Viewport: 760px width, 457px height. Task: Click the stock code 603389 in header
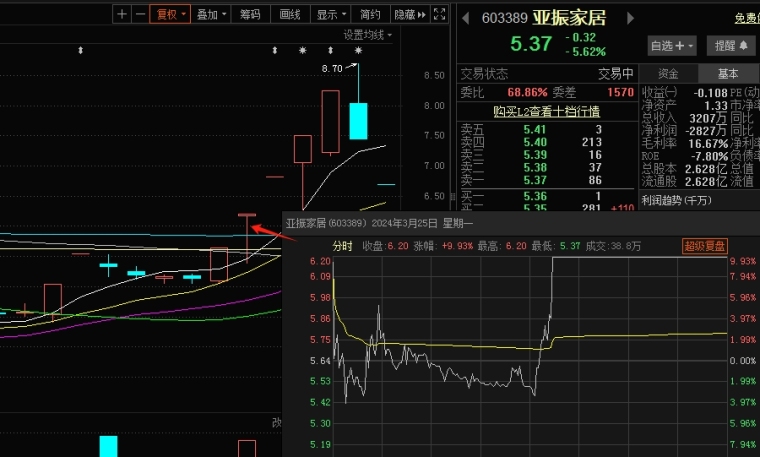[504, 18]
